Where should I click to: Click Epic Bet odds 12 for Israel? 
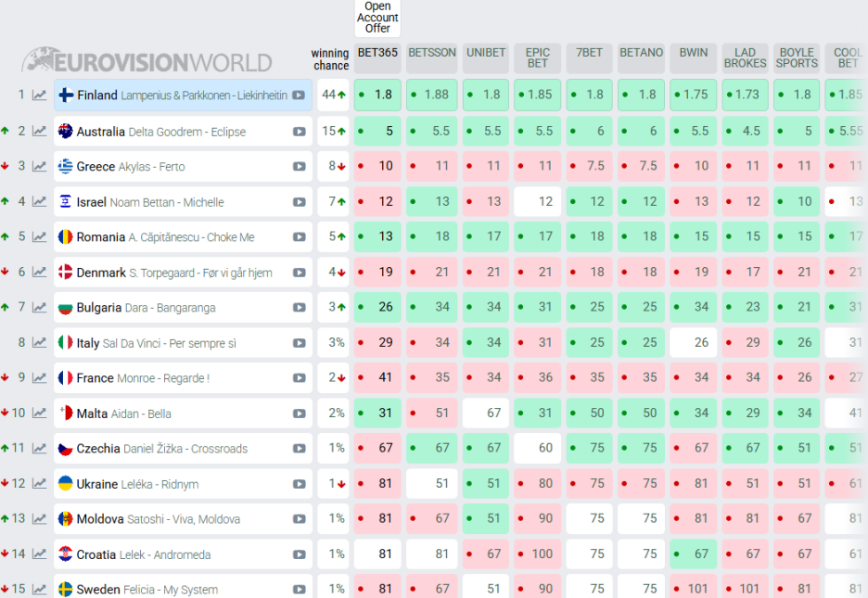coord(538,201)
